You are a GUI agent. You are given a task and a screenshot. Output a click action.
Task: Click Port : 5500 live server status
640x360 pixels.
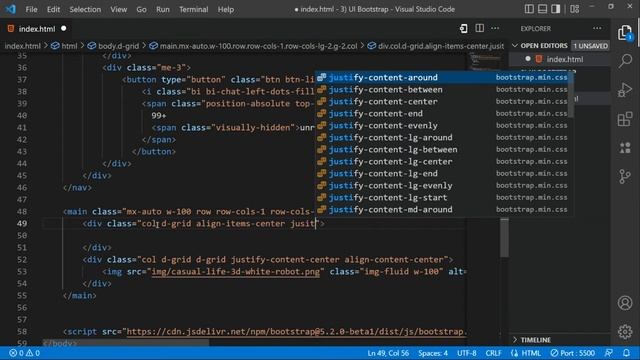click(573, 353)
